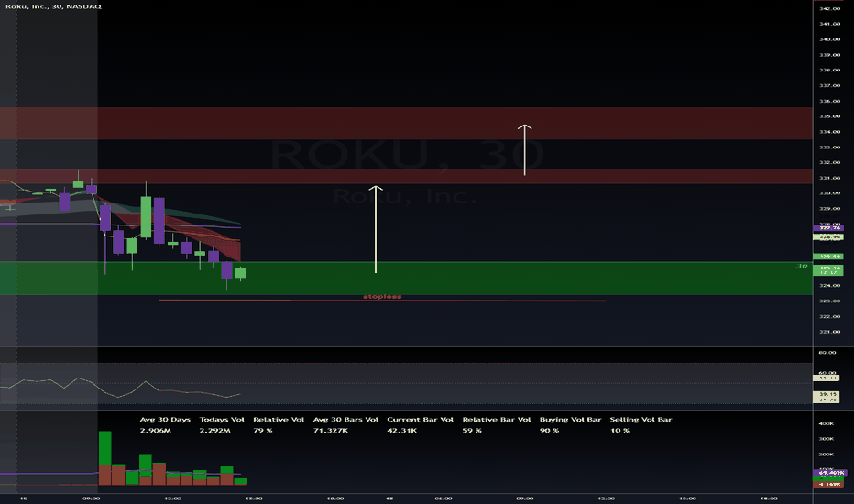
Task: Click the 322.00 price axis label
Action: [x=829, y=316]
